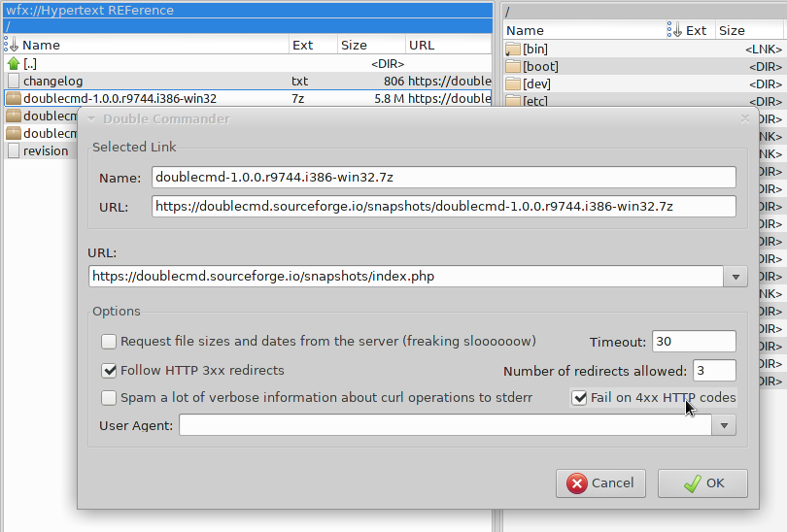Click the User Agent text field
Image resolution: width=787 pixels, height=532 pixels.
[x=445, y=425]
